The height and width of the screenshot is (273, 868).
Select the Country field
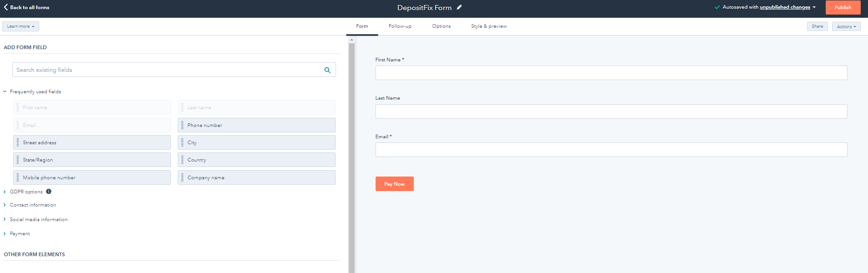click(256, 160)
